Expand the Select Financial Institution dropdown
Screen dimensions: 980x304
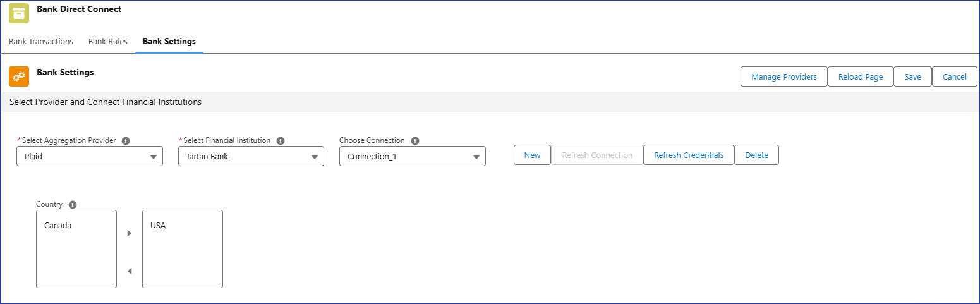pyautogui.click(x=251, y=156)
